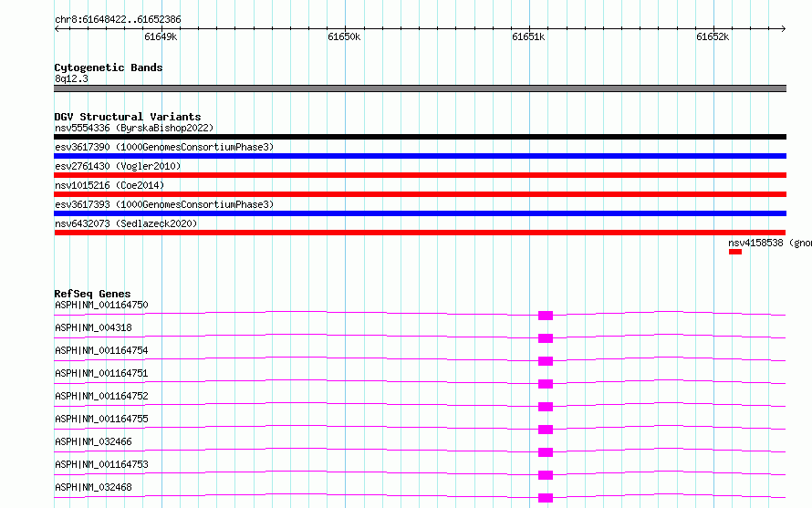Select nsv1015216 (Coe2014) label
This screenshot has height=508, width=812.
pyautogui.click(x=109, y=185)
